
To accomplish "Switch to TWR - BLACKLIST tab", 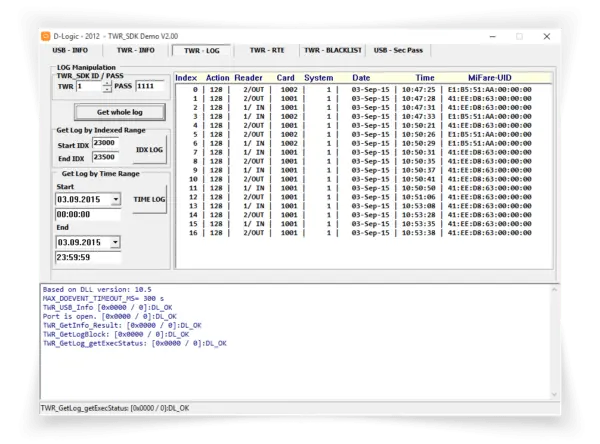I will (x=333, y=51).
